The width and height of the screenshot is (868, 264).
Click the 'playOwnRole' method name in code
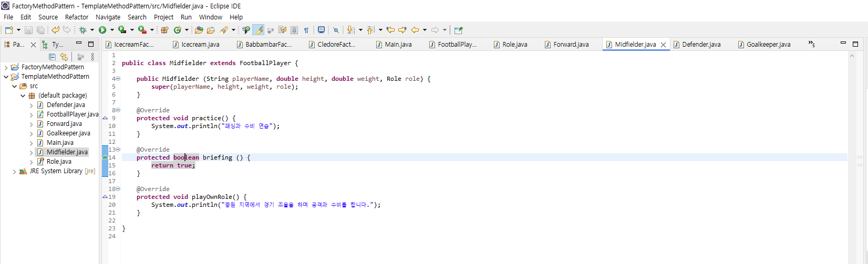[212, 197]
